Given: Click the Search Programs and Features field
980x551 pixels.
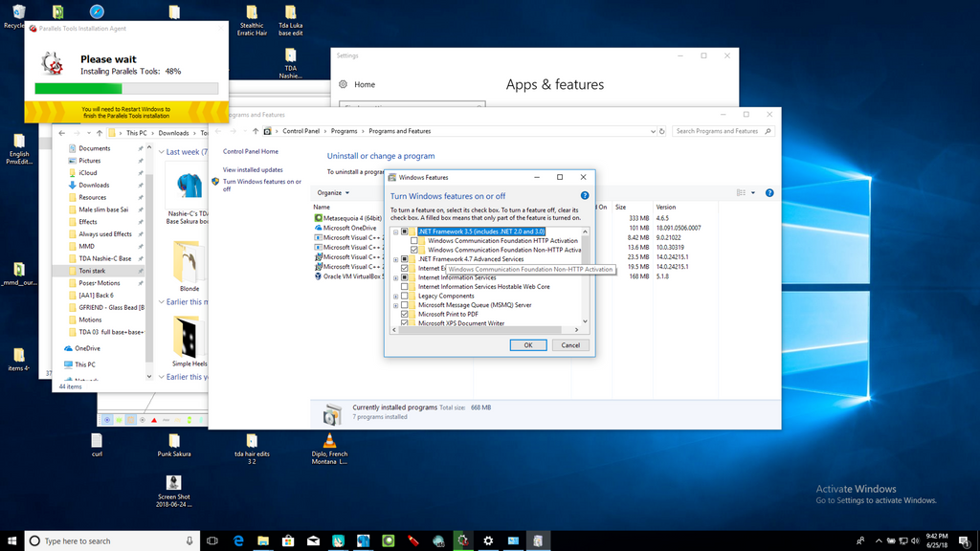Looking at the screenshot, I should coord(724,131).
